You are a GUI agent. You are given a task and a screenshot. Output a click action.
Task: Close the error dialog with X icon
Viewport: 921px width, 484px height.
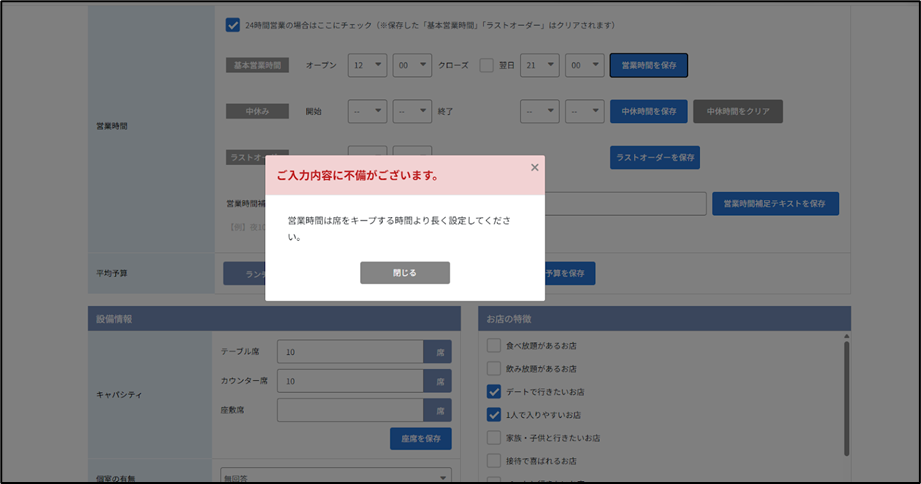(534, 168)
